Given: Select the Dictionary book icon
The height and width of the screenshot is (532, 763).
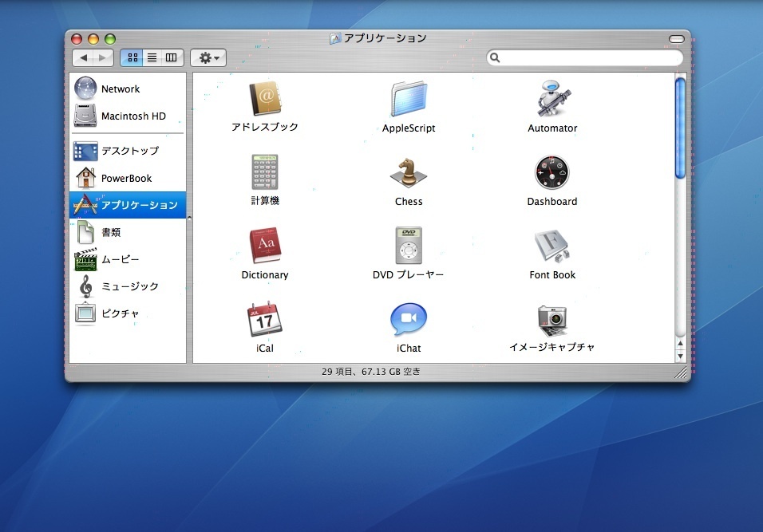Looking at the screenshot, I should tap(265, 246).
